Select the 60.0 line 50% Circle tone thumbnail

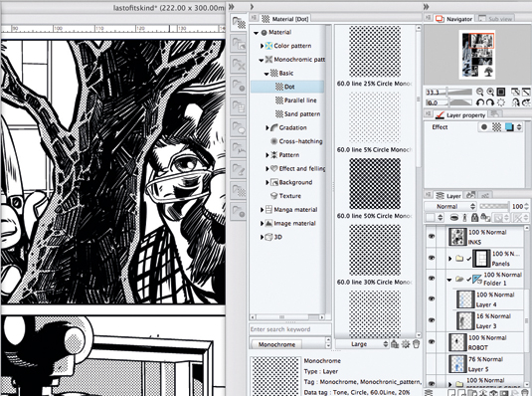coord(375,184)
